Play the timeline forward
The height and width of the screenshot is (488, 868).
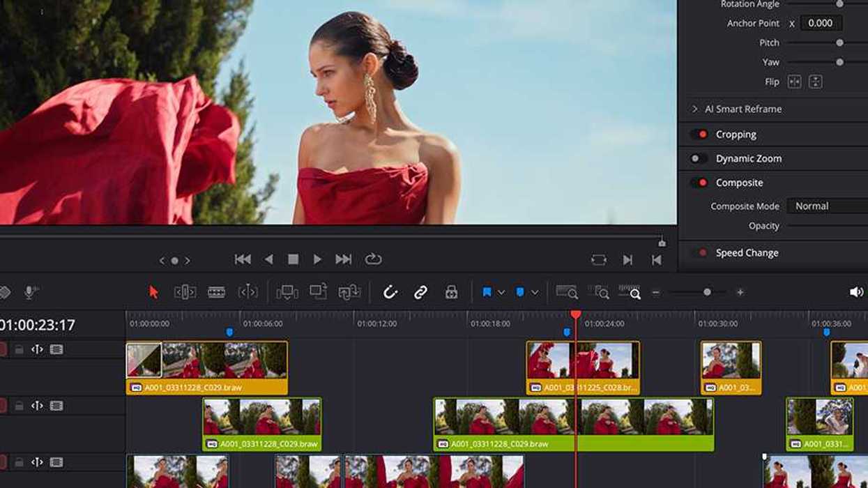tap(317, 259)
